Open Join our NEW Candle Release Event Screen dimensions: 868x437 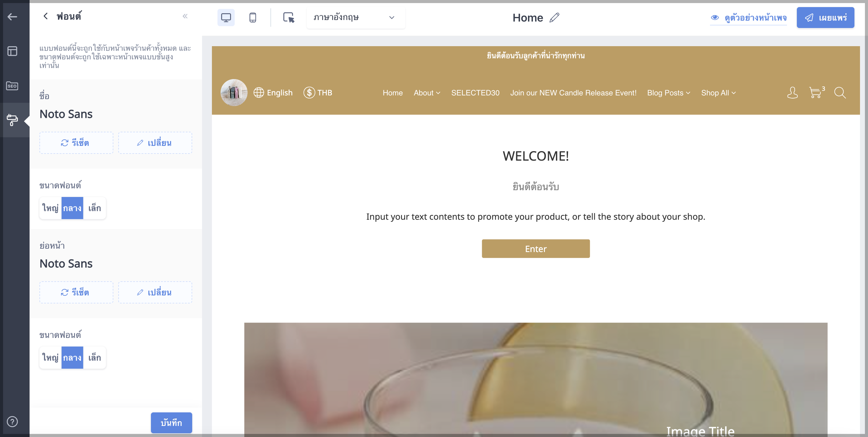(x=573, y=93)
